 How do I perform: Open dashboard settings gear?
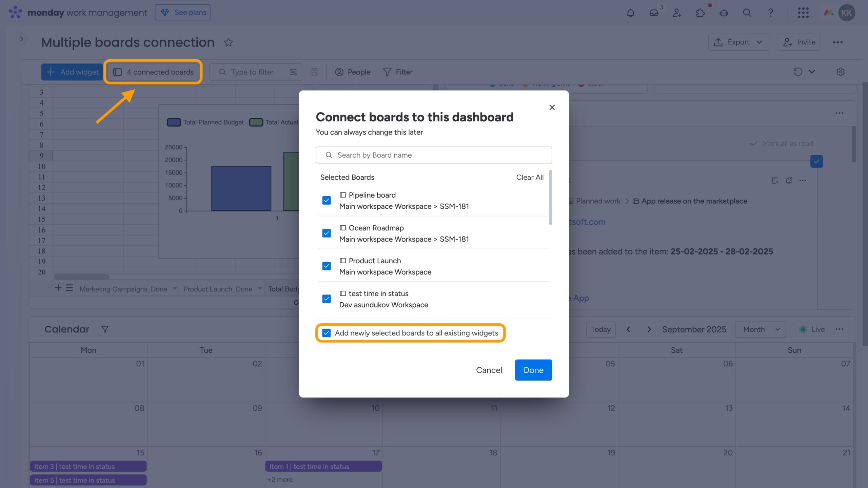(x=841, y=72)
